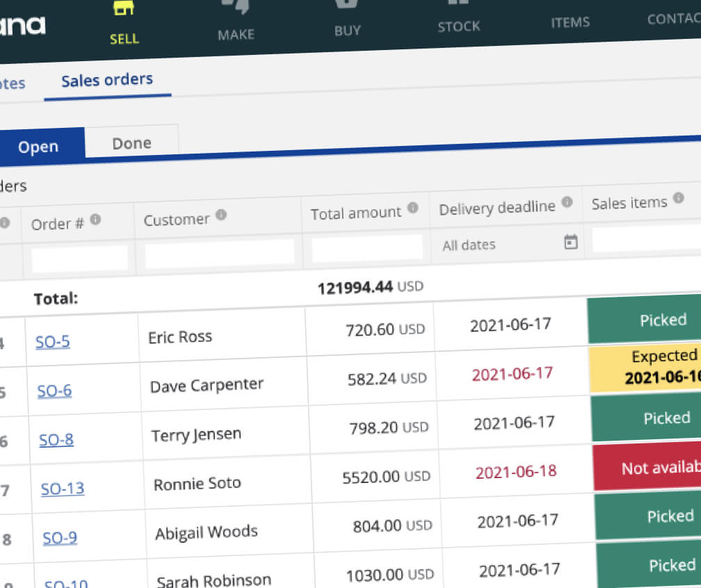Click the info icon beside Order #

[95, 220]
